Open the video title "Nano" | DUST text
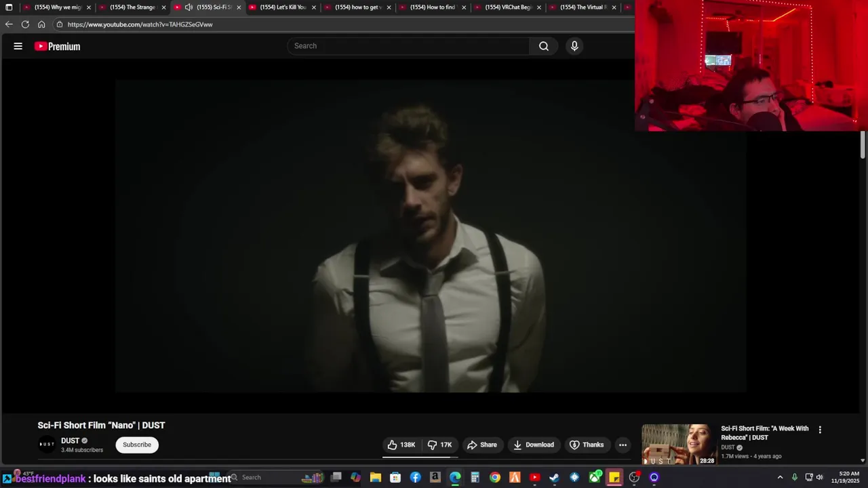 click(101, 426)
